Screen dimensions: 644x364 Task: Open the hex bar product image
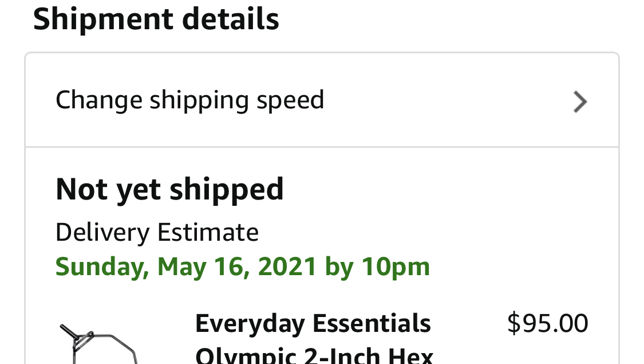pos(98,344)
